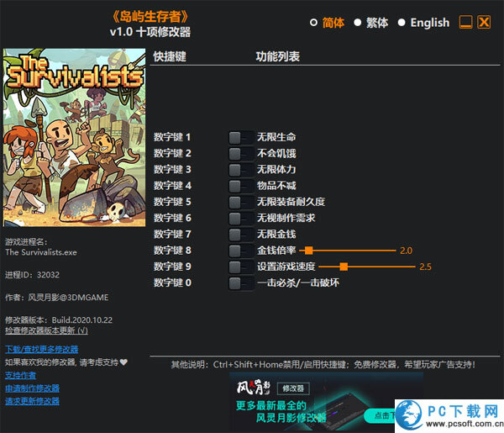Close the trainer with the X icon
Image resolution: width=504 pixels, height=433 pixels.
click(484, 23)
